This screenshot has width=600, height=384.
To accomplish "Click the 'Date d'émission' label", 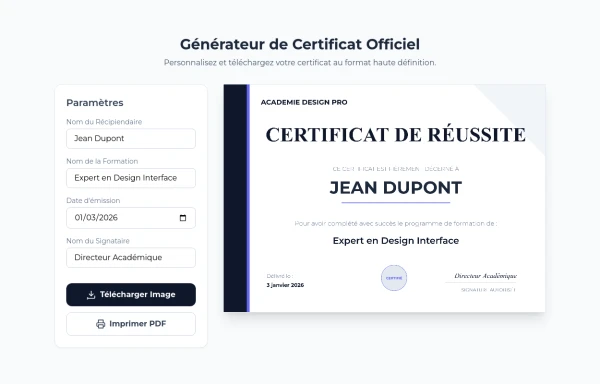I will [x=93, y=200].
